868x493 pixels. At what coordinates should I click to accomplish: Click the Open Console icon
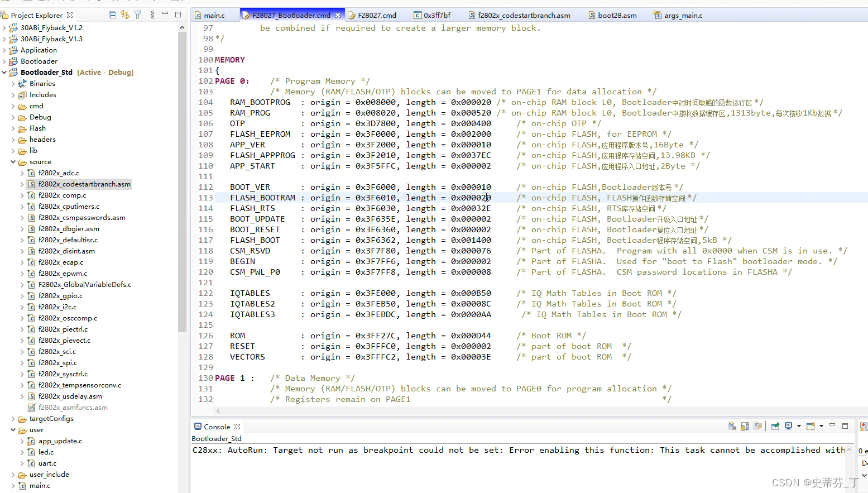(811, 426)
